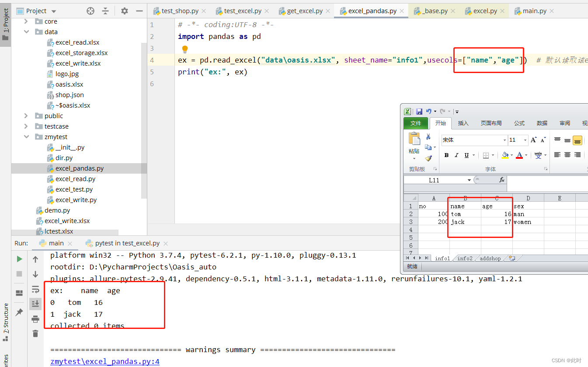The width and height of the screenshot is (588, 367).
Task: Click the down arrow in Run console
Action: click(35, 274)
